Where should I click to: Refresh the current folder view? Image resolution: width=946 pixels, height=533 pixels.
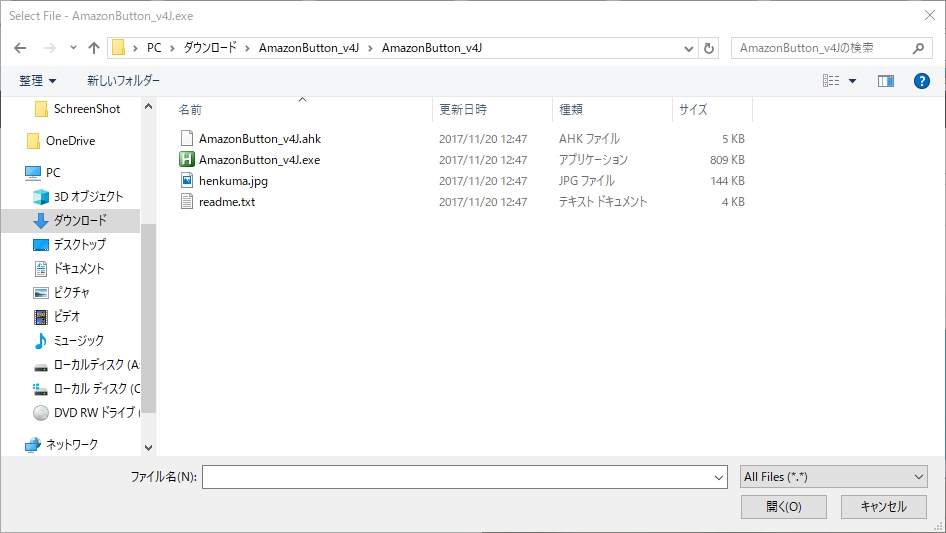point(709,48)
